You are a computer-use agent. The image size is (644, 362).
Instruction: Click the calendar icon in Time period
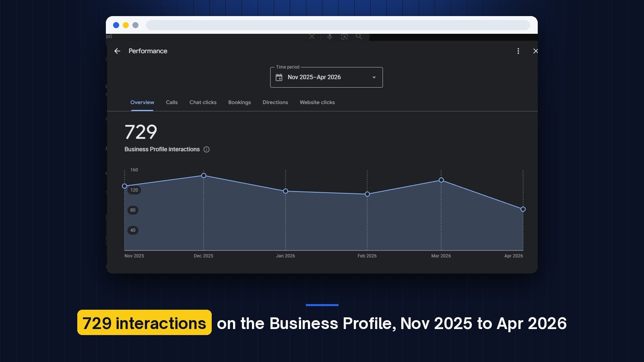coord(279,77)
